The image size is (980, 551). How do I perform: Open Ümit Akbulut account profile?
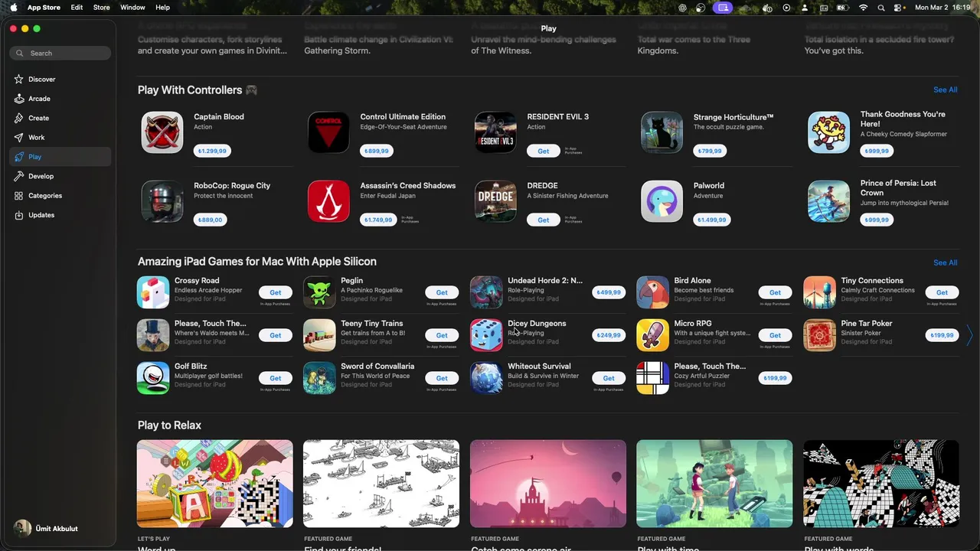click(x=46, y=529)
